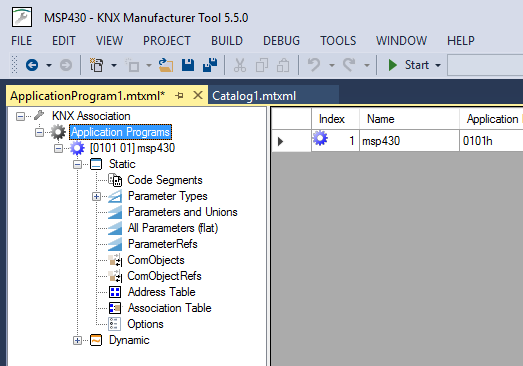Click the redo arrow icon
523x366 pixels.
pos(349,64)
